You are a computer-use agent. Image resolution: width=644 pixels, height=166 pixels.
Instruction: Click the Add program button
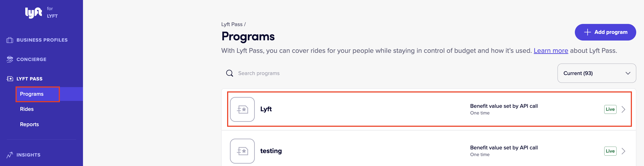coord(605,32)
